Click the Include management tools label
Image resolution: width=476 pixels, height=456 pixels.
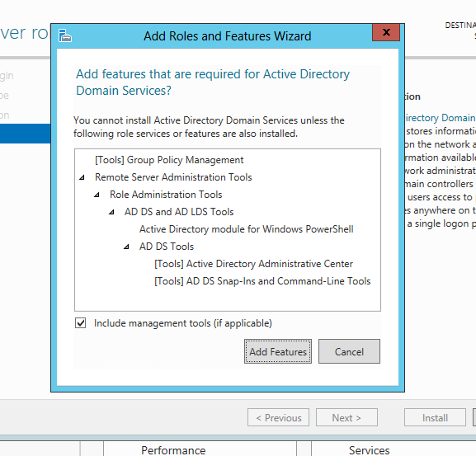click(183, 323)
